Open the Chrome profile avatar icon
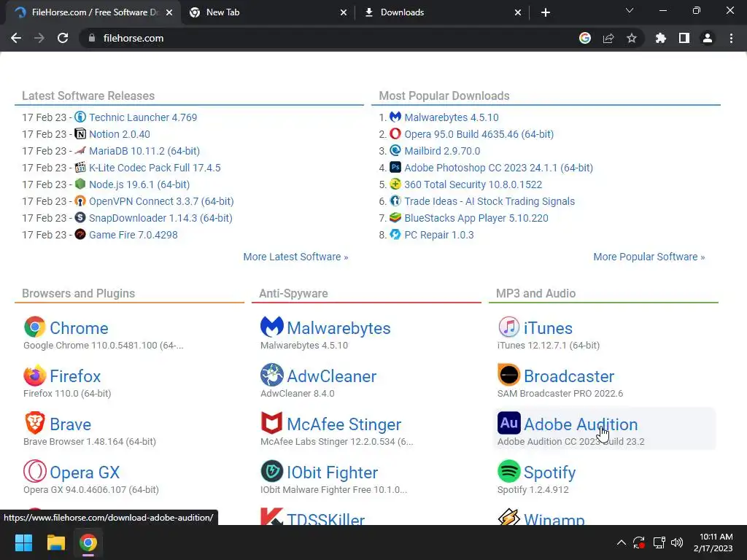This screenshot has height=560, width=747. (x=708, y=38)
